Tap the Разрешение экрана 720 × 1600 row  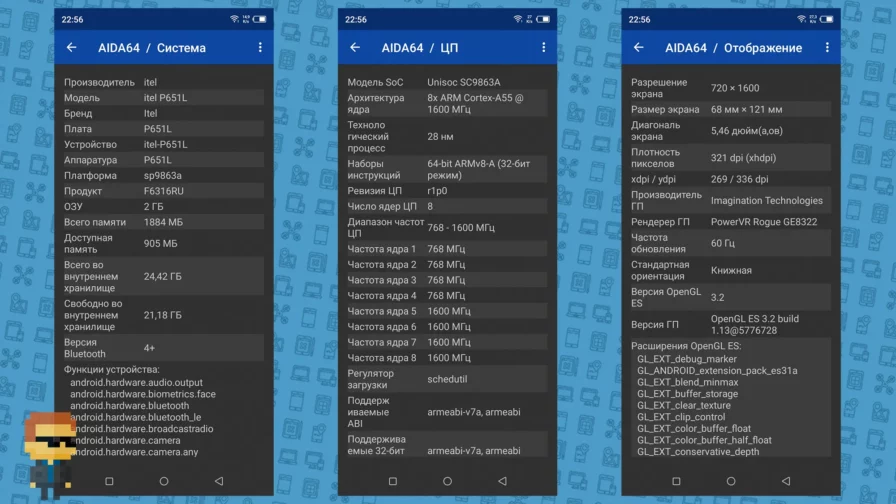tap(731, 88)
